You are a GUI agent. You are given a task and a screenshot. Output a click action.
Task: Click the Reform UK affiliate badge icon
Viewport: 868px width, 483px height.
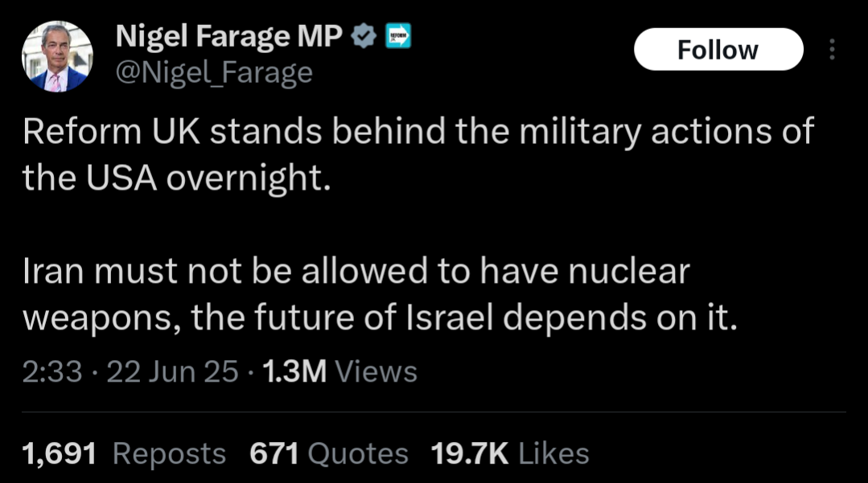click(398, 36)
